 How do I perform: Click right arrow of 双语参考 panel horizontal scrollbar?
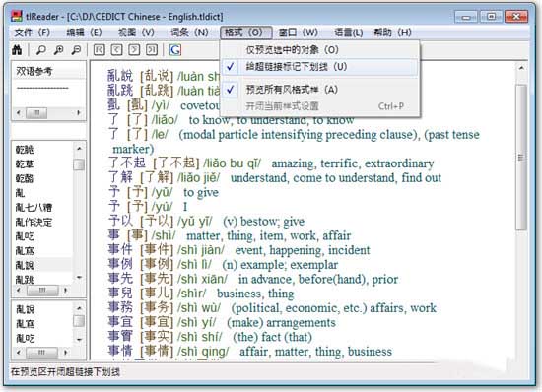(x=79, y=112)
